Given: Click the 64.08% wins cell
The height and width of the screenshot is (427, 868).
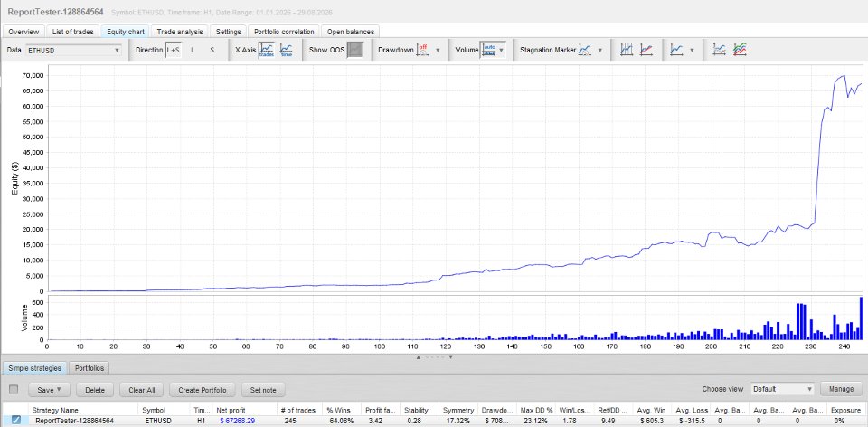Looking at the screenshot, I should 341,421.
